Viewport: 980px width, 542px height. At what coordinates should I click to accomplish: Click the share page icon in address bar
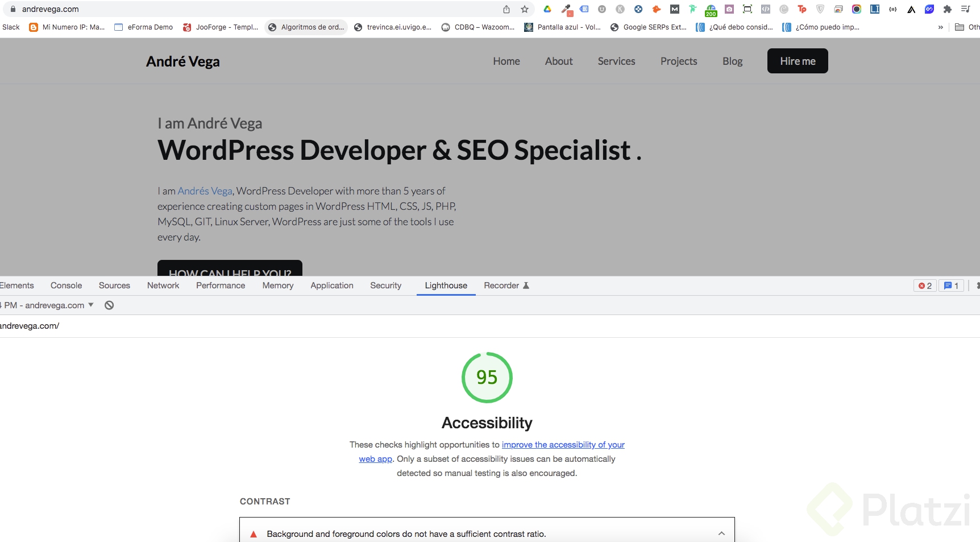(506, 9)
